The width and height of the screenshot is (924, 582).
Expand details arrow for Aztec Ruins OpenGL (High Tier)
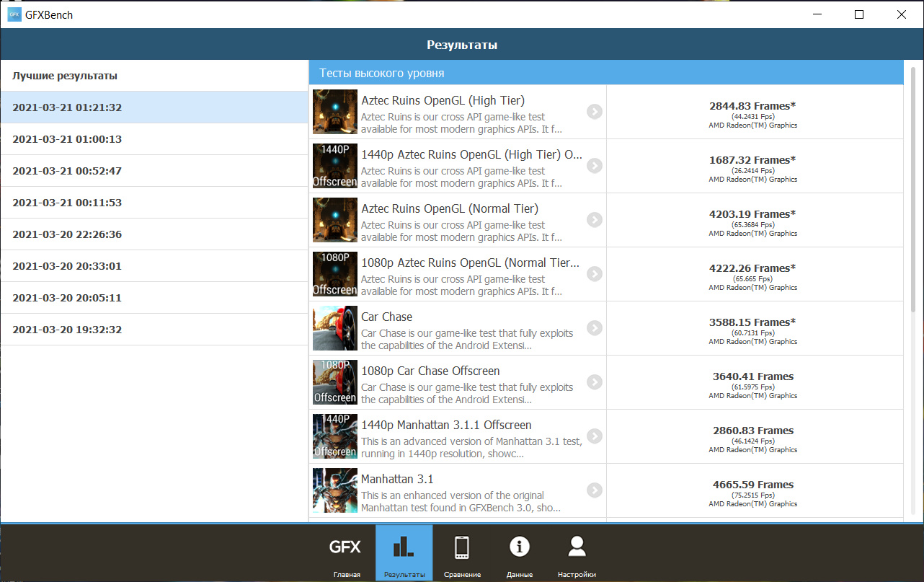[594, 111]
